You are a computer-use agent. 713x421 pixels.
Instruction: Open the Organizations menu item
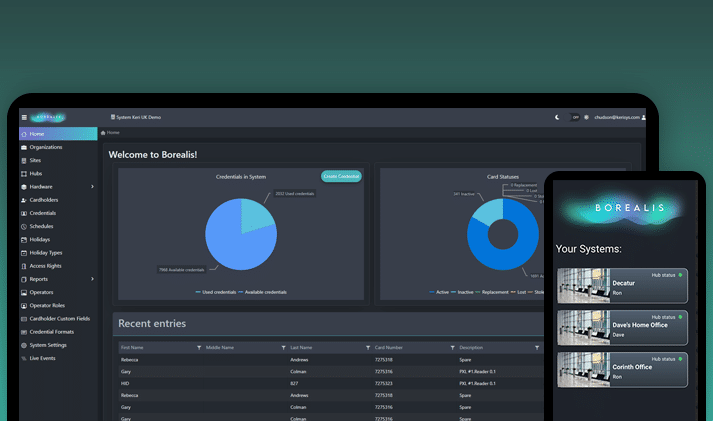[x=58, y=147]
